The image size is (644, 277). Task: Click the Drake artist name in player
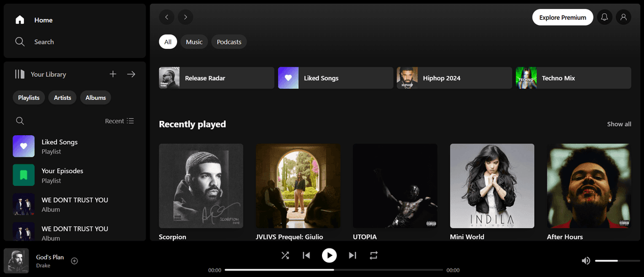43,266
